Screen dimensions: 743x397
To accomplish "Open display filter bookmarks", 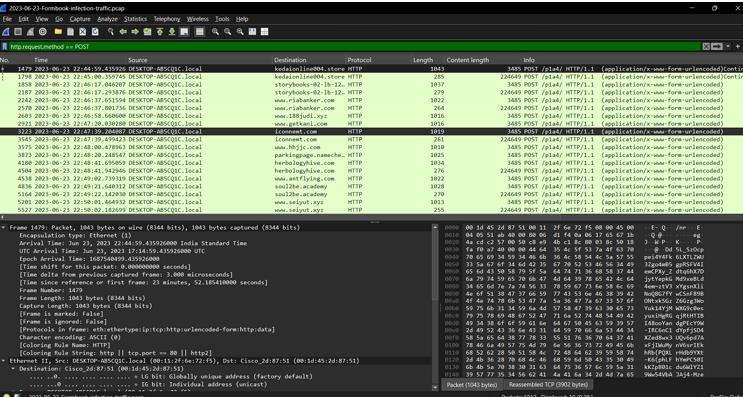I will point(5,46).
